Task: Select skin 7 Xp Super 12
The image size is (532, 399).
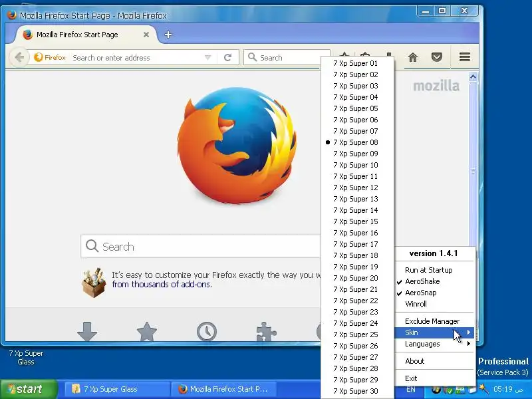Action: point(357,188)
